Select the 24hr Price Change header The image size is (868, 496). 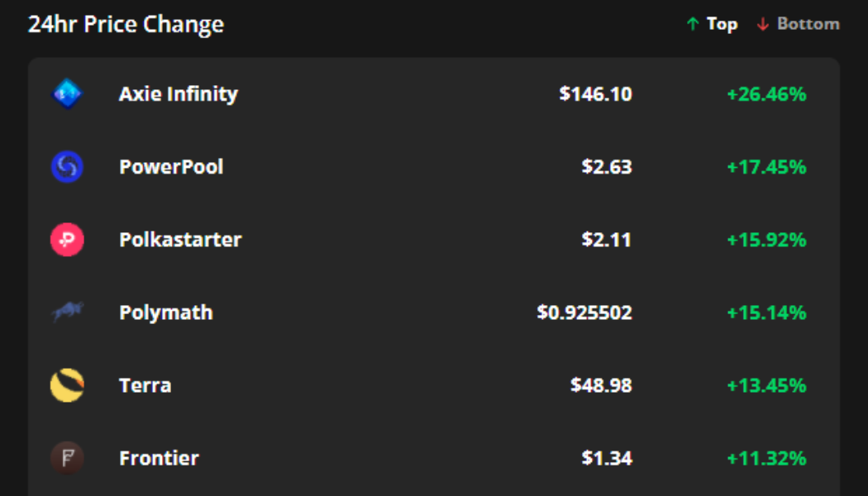[126, 24]
